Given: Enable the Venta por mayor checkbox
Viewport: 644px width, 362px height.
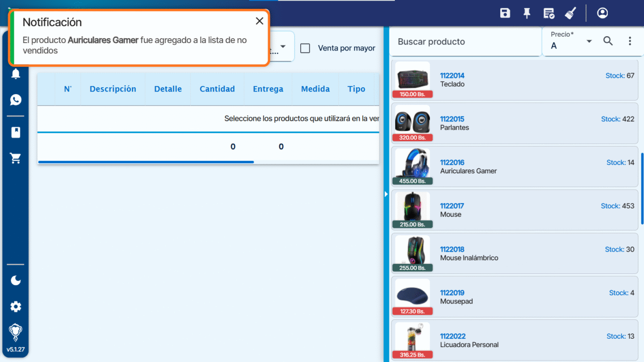Looking at the screenshot, I should coord(306,48).
